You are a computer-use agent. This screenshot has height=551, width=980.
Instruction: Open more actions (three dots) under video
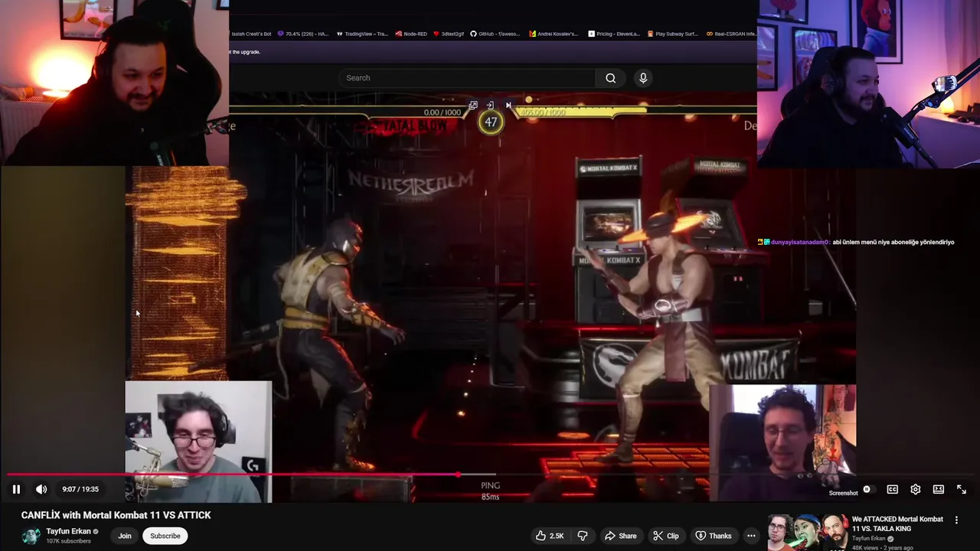(751, 536)
